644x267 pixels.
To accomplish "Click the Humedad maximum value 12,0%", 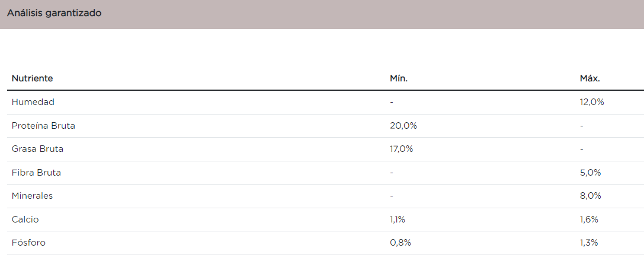I will point(592,102).
